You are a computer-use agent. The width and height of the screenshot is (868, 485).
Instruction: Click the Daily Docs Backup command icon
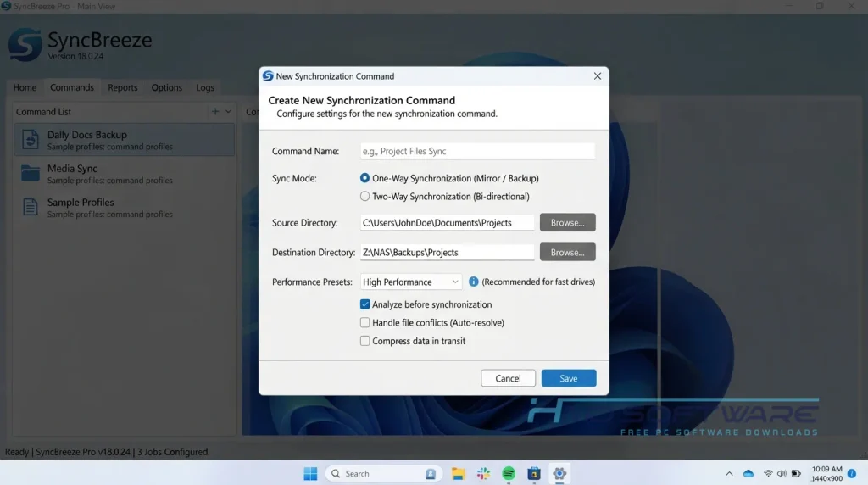coord(30,140)
